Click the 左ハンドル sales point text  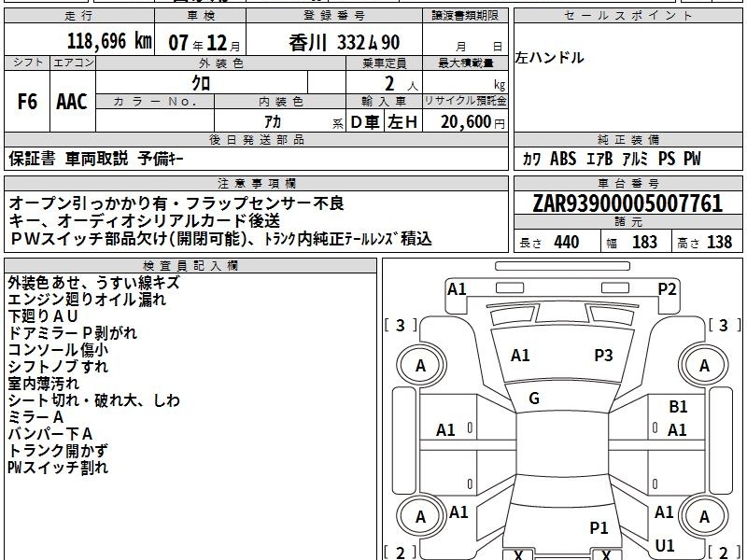click(549, 58)
